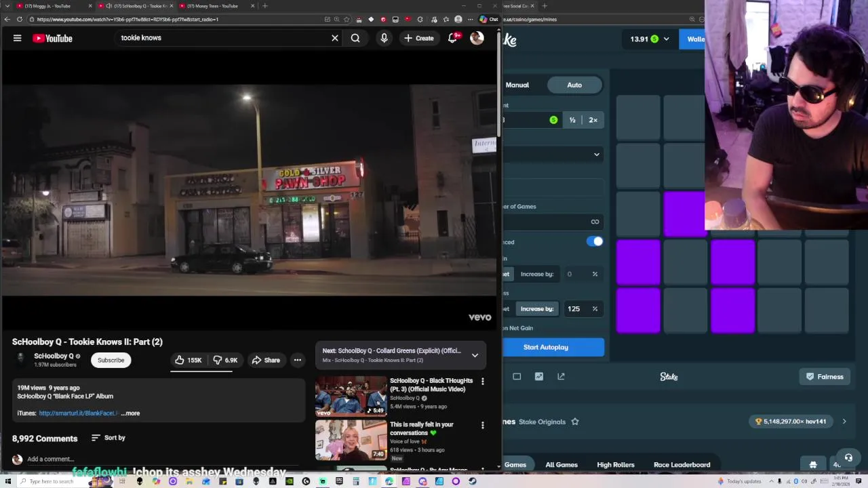Image resolution: width=868 pixels, height=488 pixels.
Task: Play 'This is really felt in your conversations' thumbnail
Action: pyautogui.click(x=351, y=440)
